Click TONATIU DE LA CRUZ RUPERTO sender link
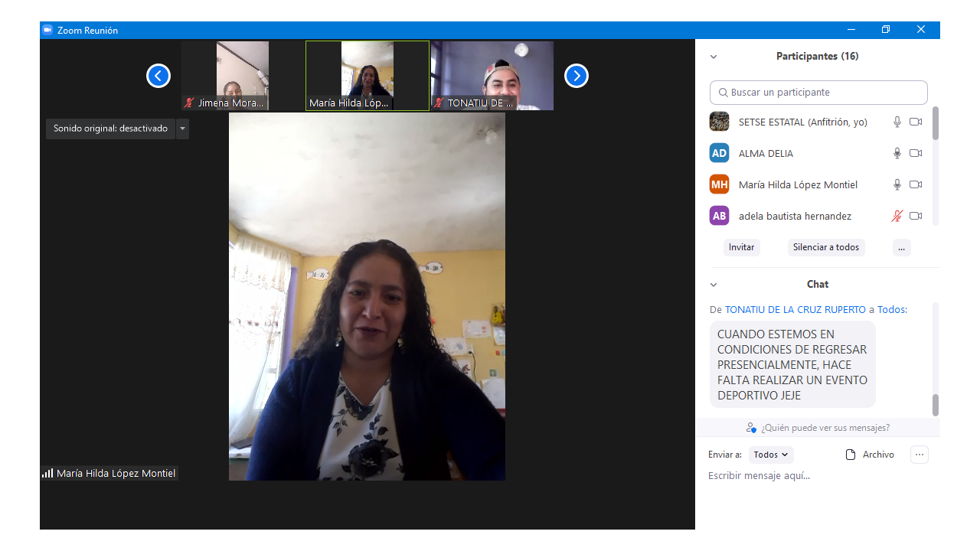Viewport: 980px width, 551px height. 795,310
